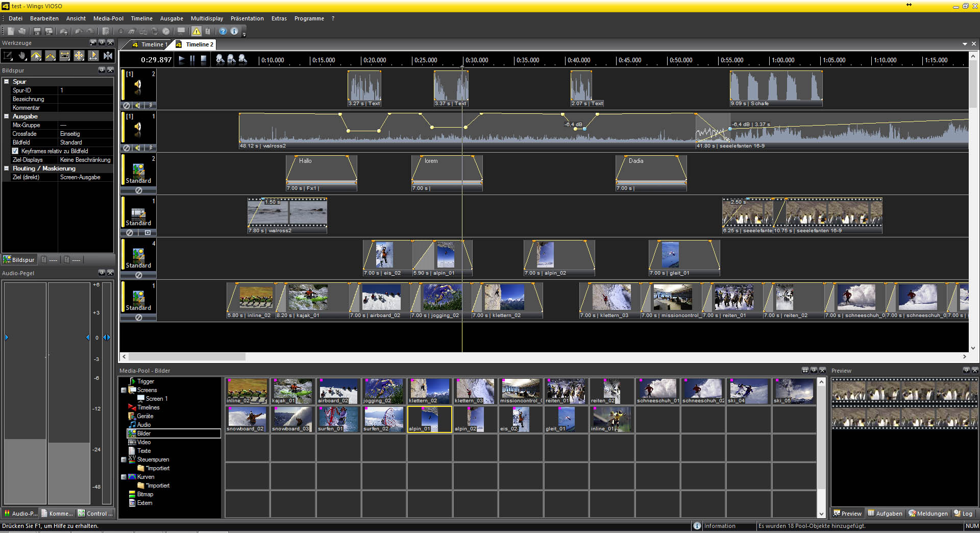Open the Meldungen panel tab

pyautogui.click(x=927, y=514)
